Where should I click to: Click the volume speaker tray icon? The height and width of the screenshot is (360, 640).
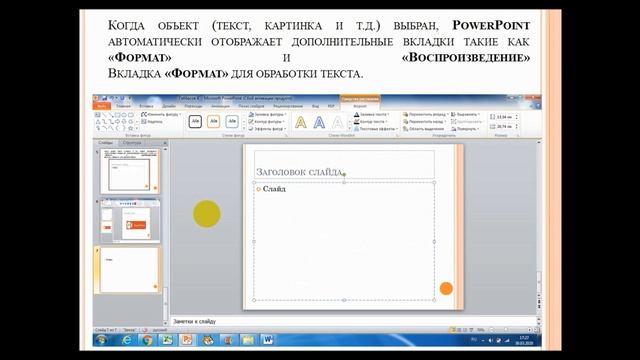tap(491, 340)
